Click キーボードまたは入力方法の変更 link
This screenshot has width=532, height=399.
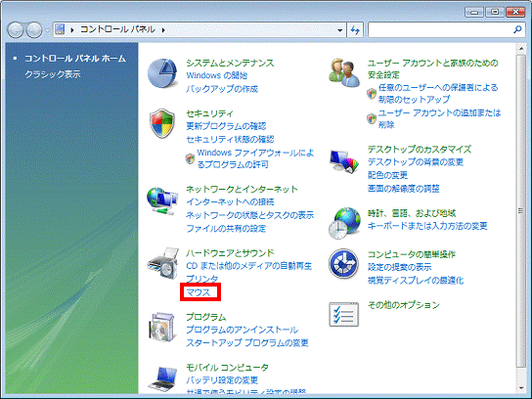(x=427, y=226)
